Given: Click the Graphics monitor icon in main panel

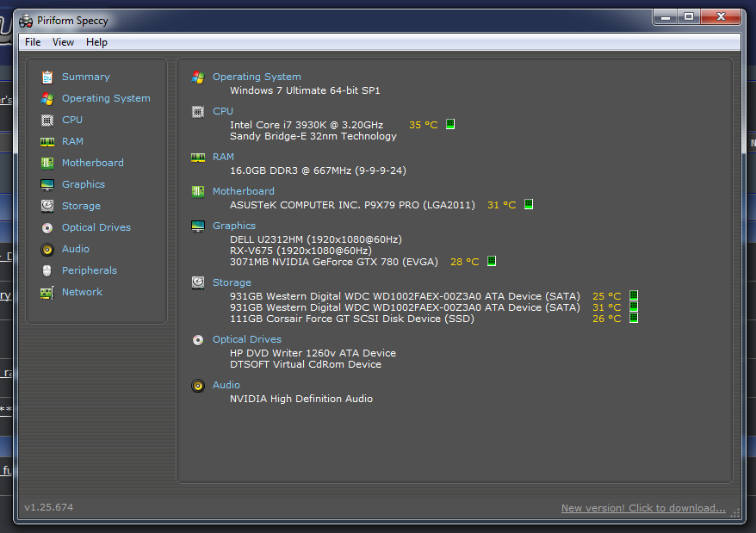Looking at the screenshot, I should pos(198,226).
